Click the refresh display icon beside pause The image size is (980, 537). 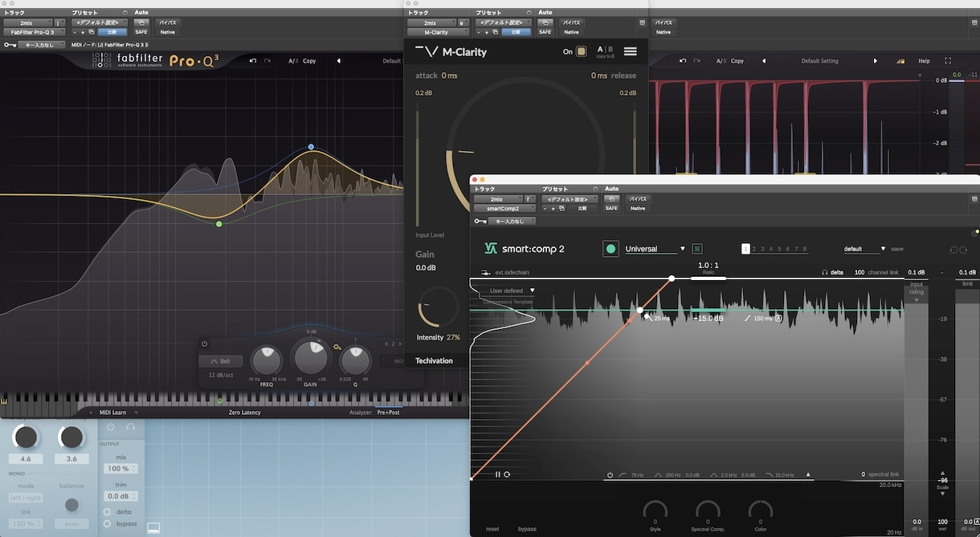(507, 474)
